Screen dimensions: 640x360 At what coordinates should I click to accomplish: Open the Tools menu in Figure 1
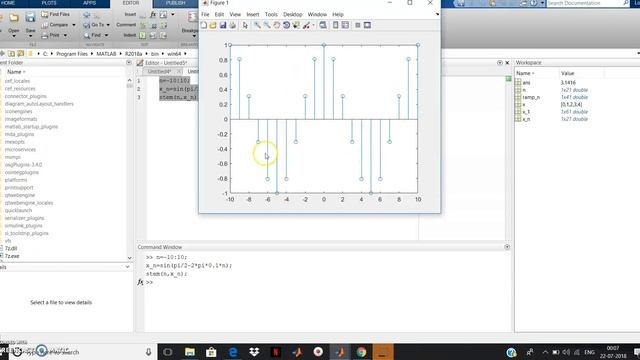pyautogui.click(x=271, y=14)
